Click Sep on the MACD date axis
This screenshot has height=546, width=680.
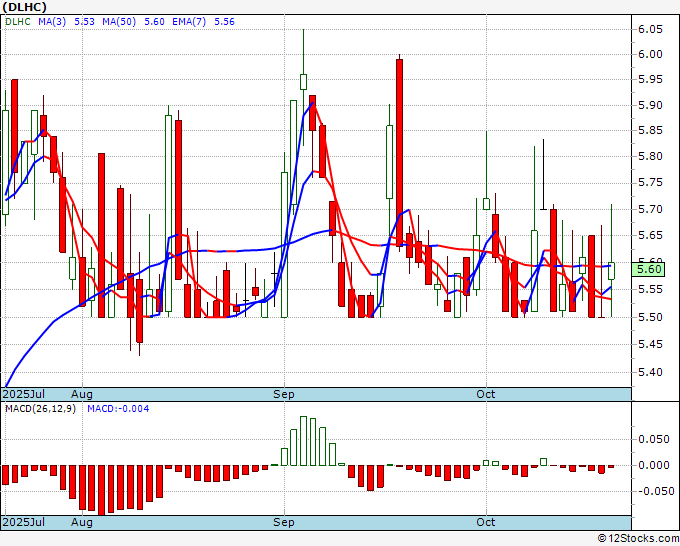click(284, 522)
